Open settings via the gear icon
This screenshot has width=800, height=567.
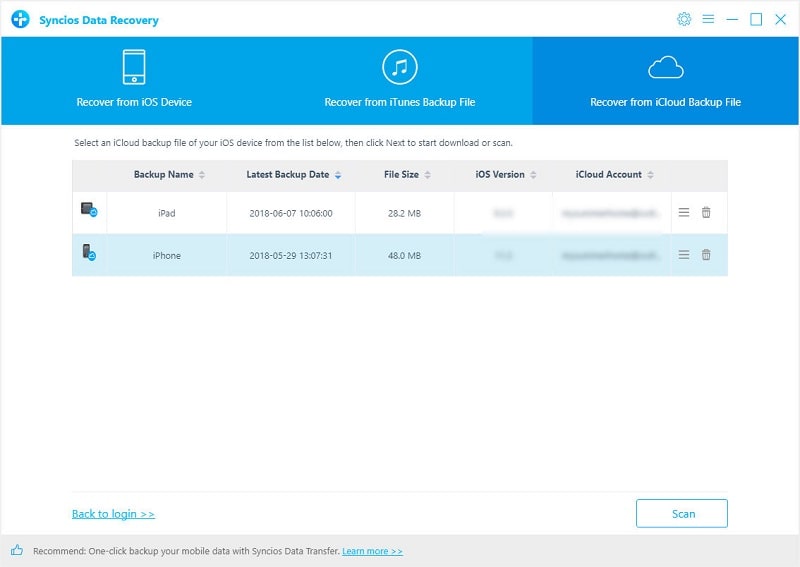click(x=684, y=19)
